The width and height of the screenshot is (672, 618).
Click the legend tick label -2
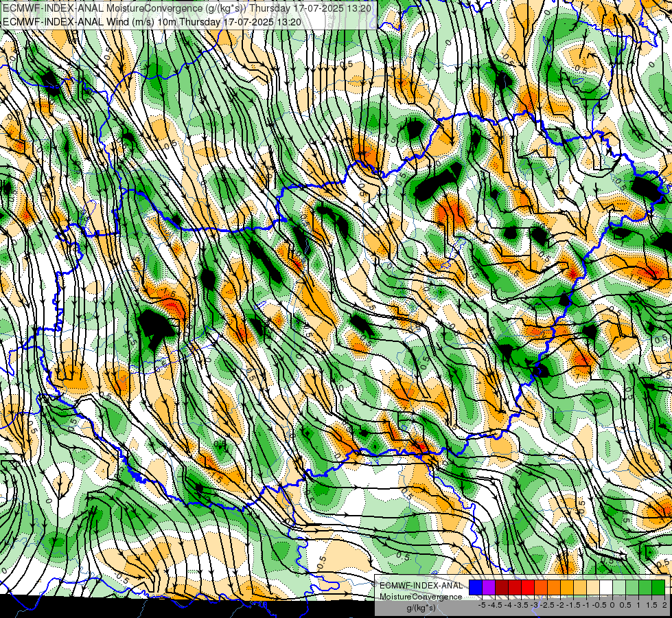(x=560, y=605)
